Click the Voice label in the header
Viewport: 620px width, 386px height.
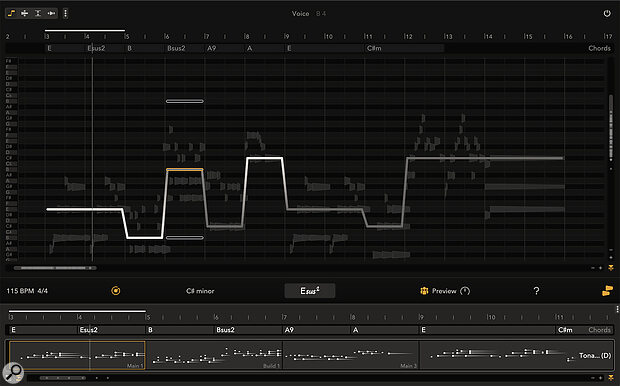[300, 13]
